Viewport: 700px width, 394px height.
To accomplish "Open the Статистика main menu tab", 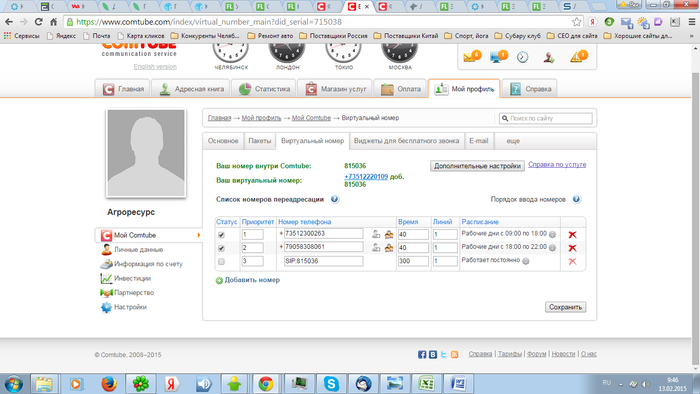I will click(x=264, y=89).
